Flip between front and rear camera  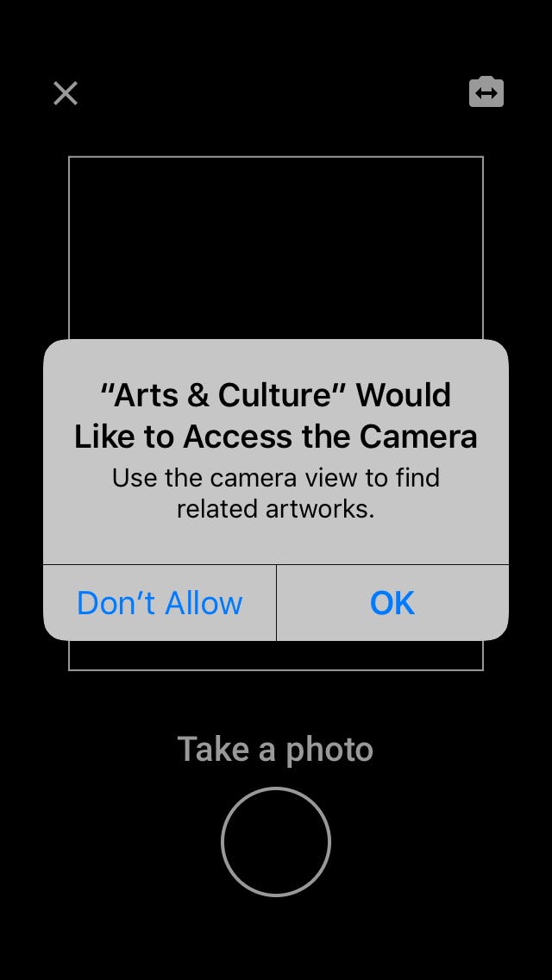point(486,91)
